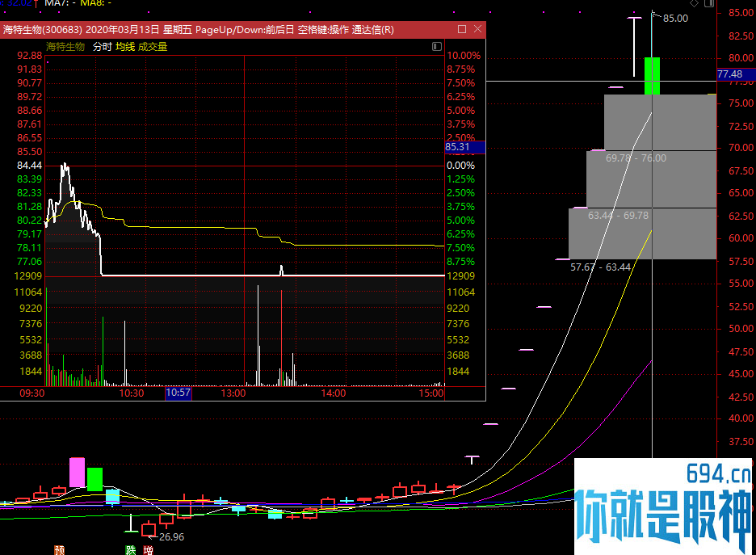Click the 10:57 time cursor marker

[x=178, y=393]
